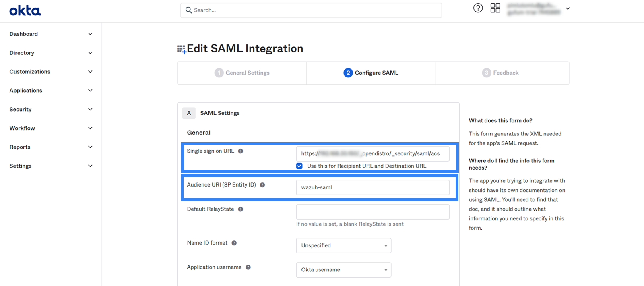The width and height of the screenshot is (644, 286).
Task: Click the 'General' subsection heading
Action: point(198,133)
